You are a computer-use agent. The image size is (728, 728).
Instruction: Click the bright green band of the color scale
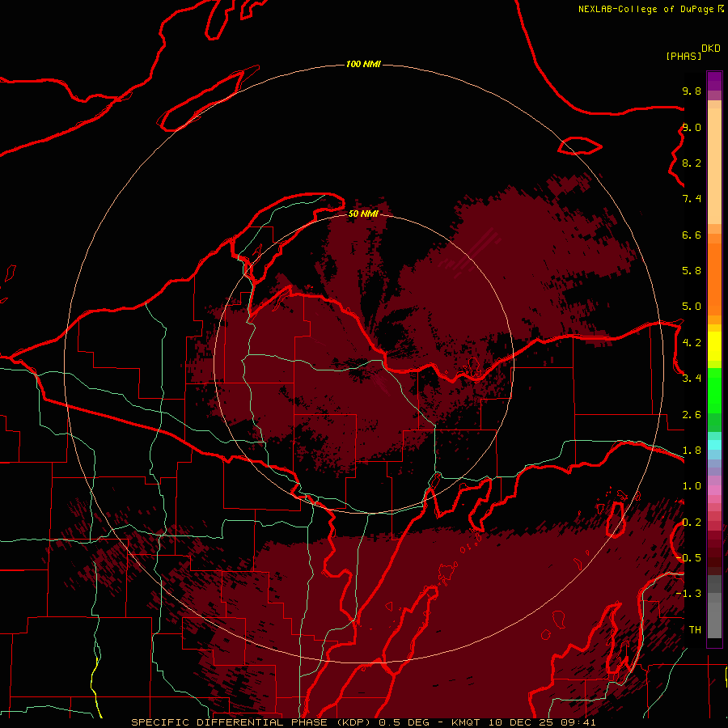[714, 391]
